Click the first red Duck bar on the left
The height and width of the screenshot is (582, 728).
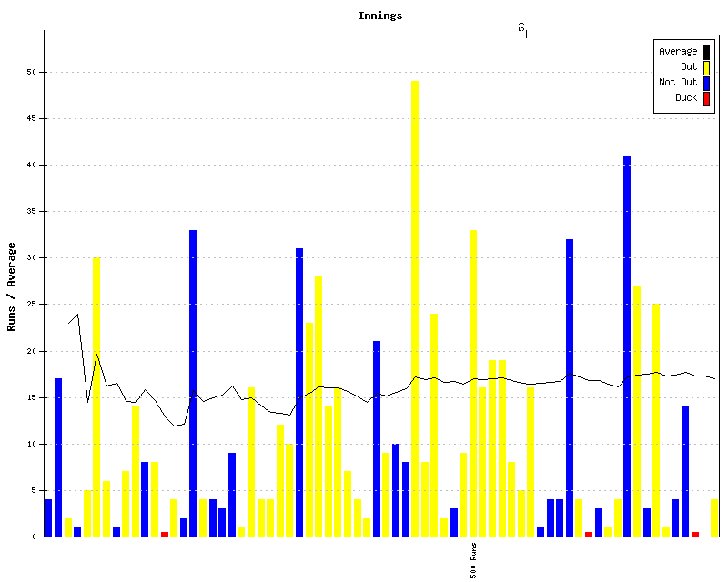point(165,534)
